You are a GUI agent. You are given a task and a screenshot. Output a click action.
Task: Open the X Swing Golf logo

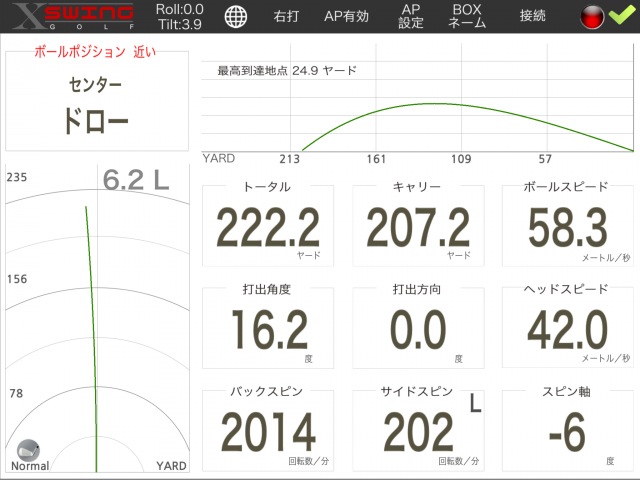click(73, 16)
